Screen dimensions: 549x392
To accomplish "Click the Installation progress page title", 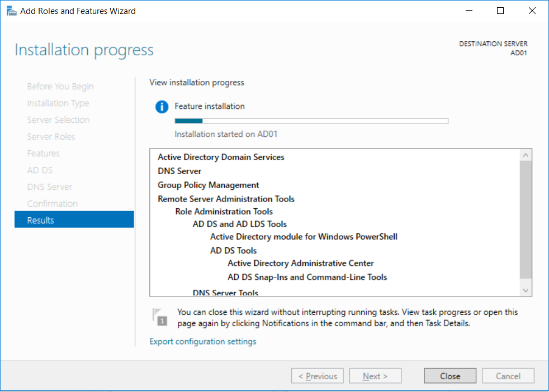I will pos(84,50).
